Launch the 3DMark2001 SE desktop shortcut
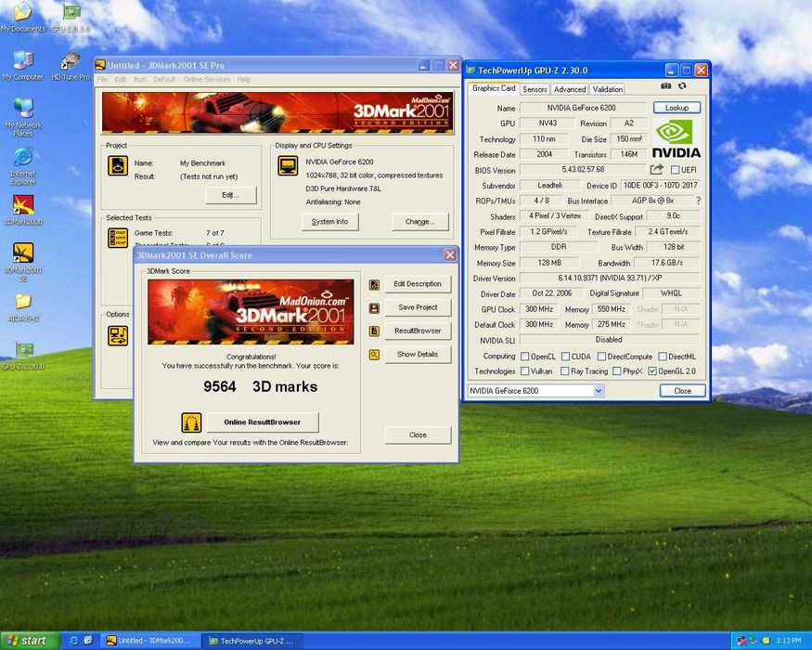Viewport: 812px width, 650px height. (x=23, y=261)
